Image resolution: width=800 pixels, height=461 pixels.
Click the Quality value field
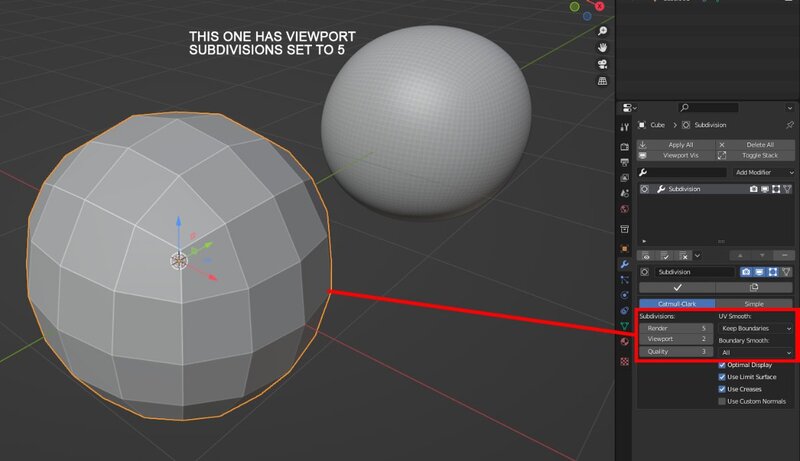(x=676, y=352)
